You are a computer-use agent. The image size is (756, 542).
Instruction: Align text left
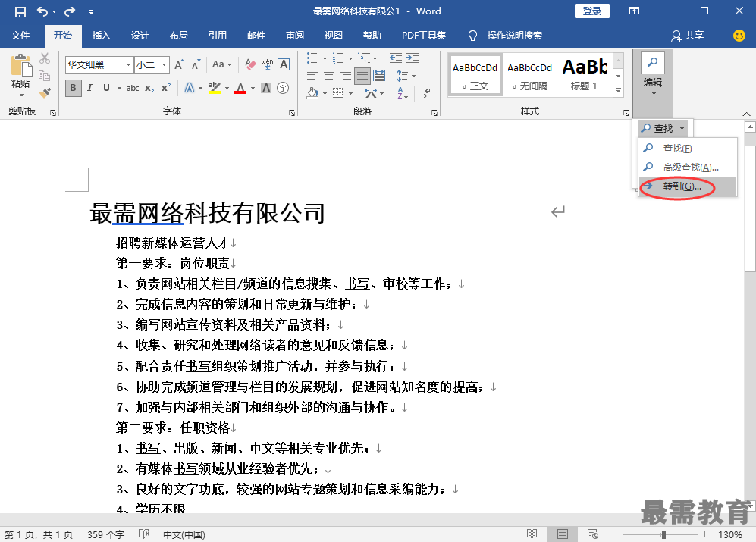coord(312,76)
